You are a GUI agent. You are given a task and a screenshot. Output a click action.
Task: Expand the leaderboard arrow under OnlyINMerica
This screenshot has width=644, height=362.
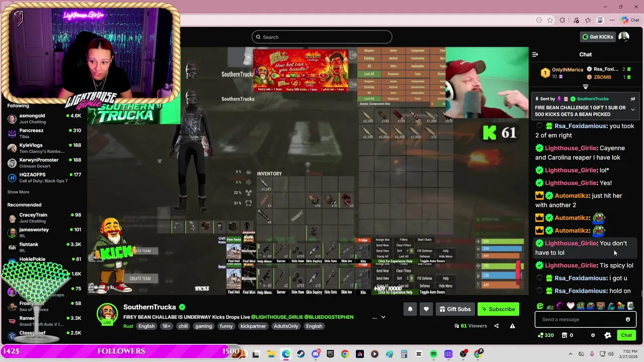tap(585, 86)
